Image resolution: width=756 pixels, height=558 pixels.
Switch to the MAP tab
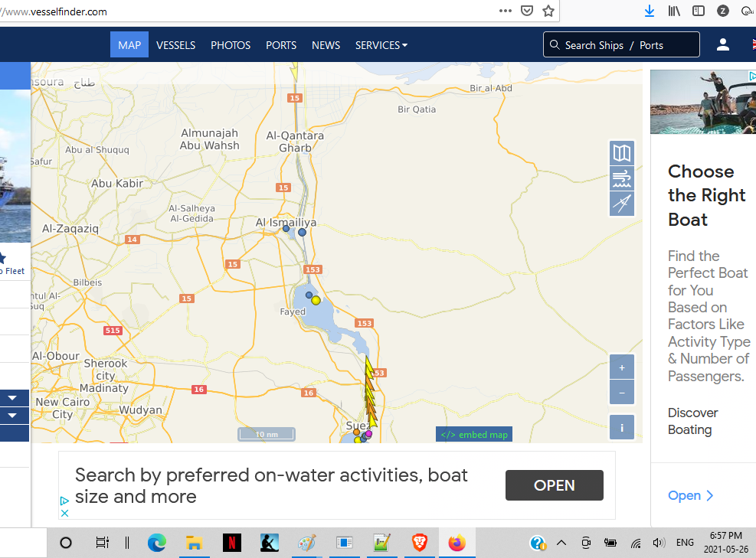click(129, 45)
